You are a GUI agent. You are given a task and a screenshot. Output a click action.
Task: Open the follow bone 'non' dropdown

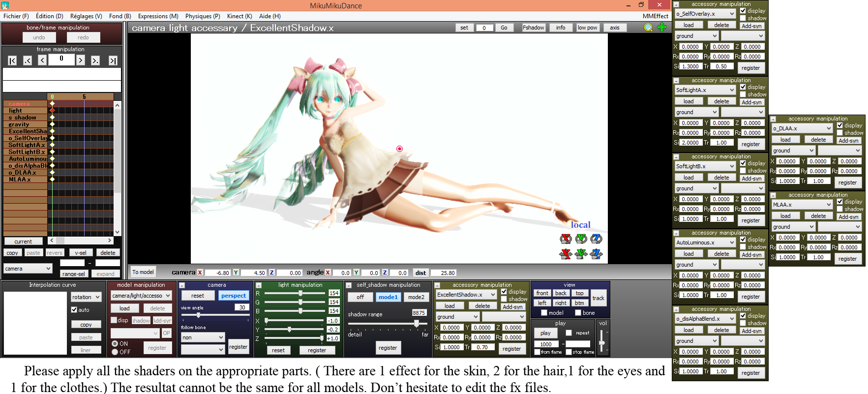203,337
